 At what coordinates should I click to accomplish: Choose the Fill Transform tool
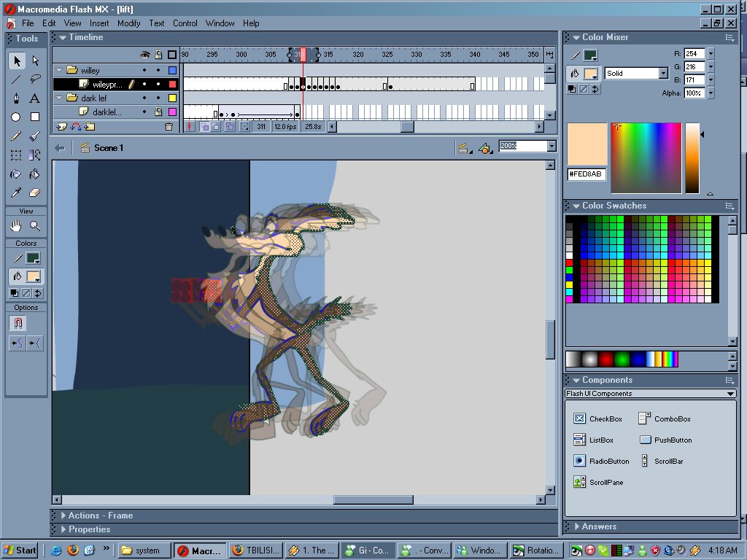click(35, 155)
